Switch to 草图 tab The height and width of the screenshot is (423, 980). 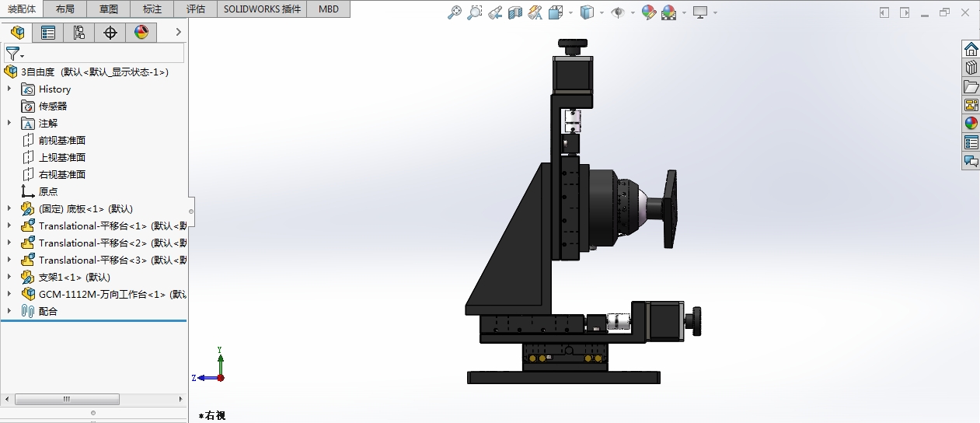(109, 9)
